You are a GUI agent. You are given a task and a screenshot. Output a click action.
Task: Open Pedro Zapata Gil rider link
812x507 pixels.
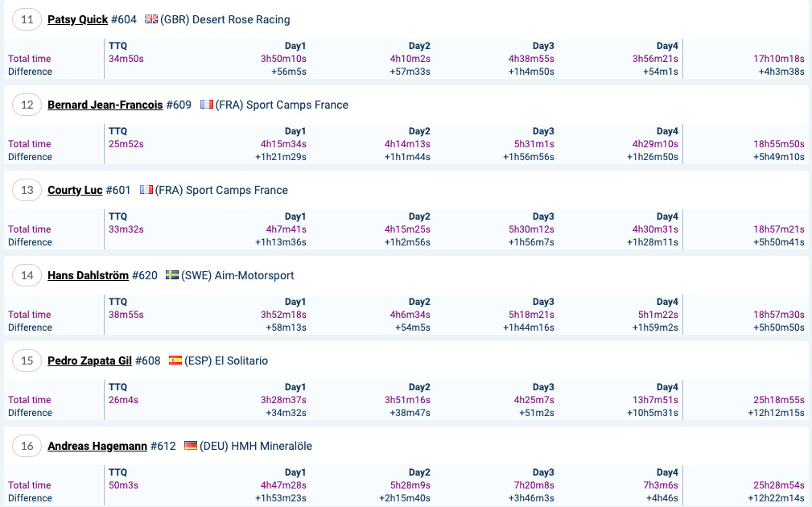[x=89, y=361]
